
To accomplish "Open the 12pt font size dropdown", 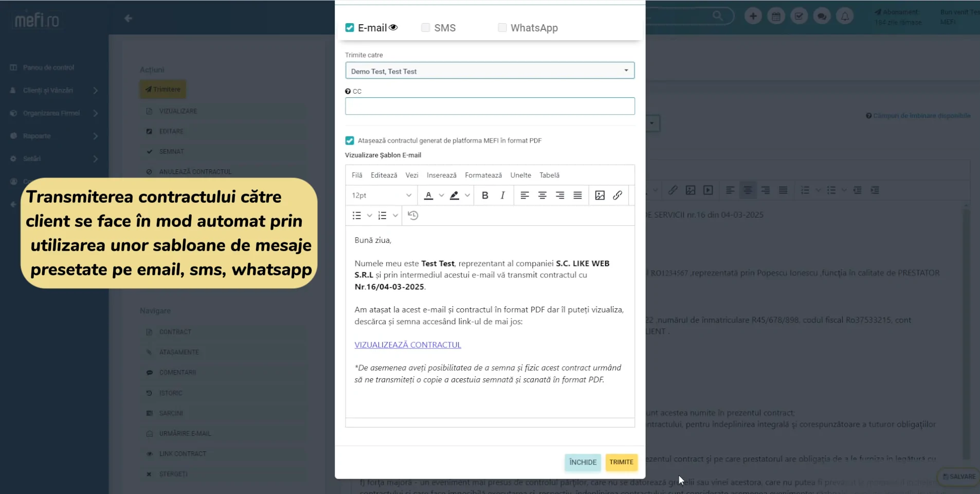I will tap(381, 195).
